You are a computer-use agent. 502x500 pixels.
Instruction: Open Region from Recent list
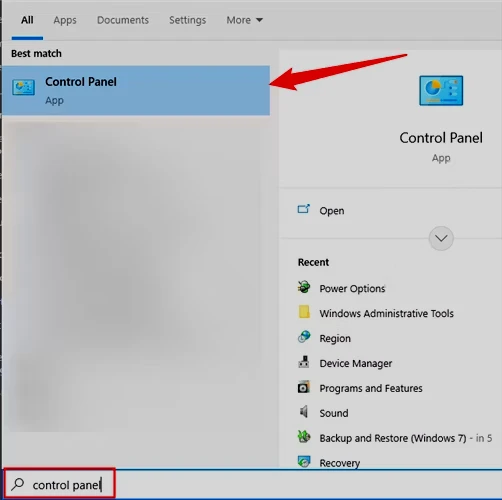click(x=335, y=338)
